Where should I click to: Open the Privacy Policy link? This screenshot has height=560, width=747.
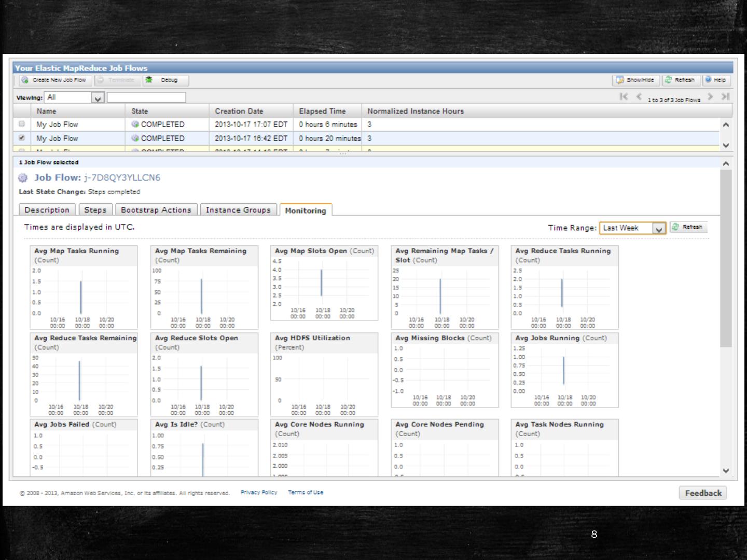259,493
